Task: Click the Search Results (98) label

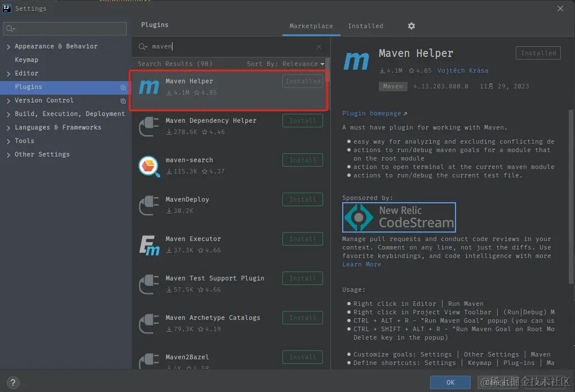Action: (x=175, y=64)
